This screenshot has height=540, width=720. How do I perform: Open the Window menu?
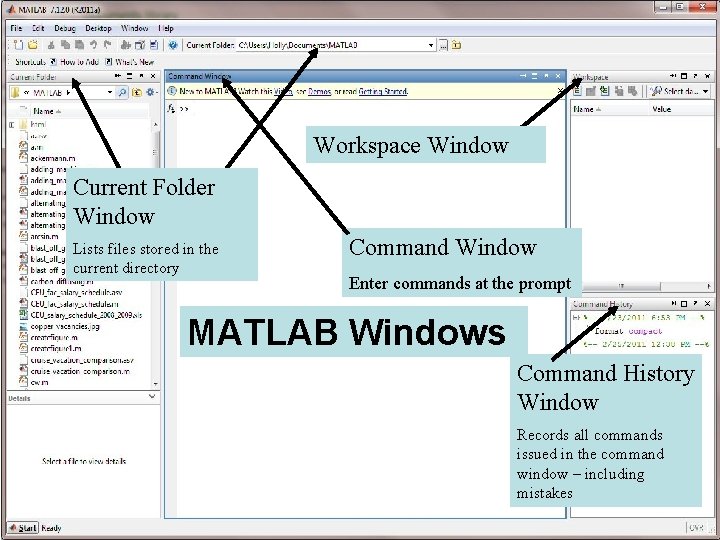click(x=134, y=28)
